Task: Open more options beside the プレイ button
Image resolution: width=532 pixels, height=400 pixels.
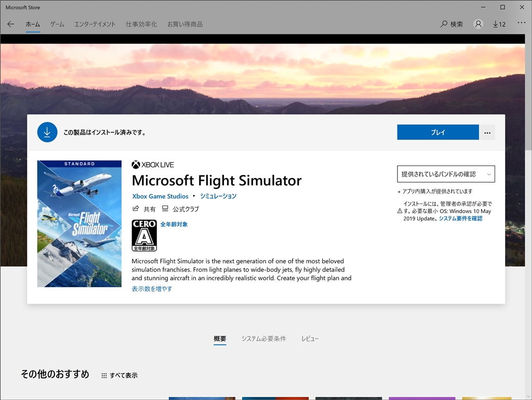Action: pos(487,133)
